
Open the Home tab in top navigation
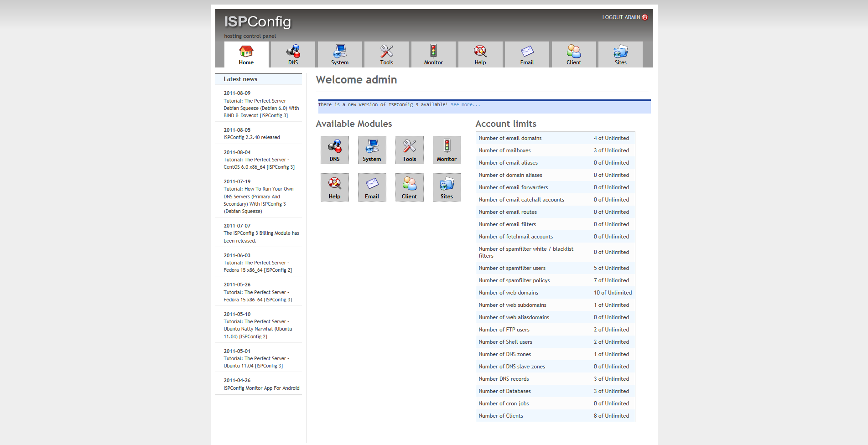tap(246, 55)
